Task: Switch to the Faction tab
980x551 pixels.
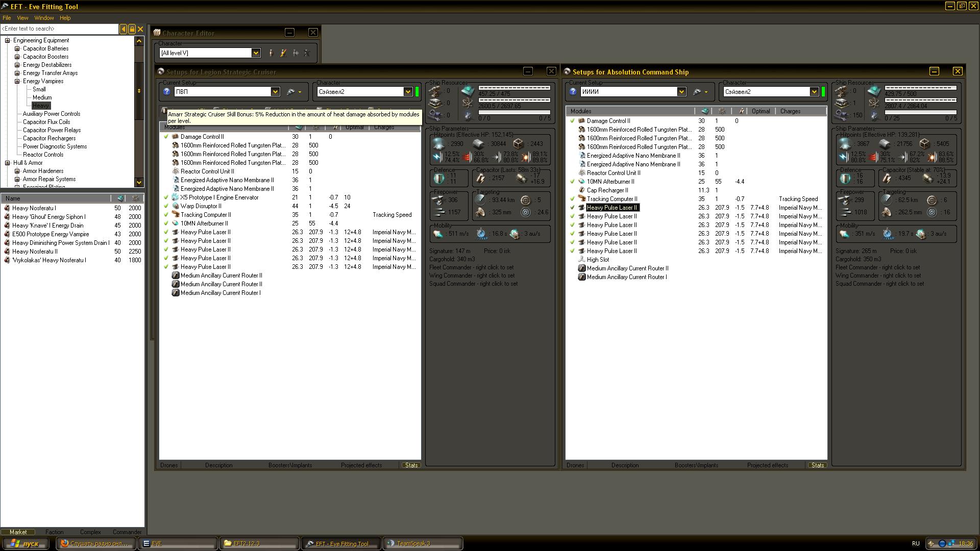Action: [x=54, y=532]
